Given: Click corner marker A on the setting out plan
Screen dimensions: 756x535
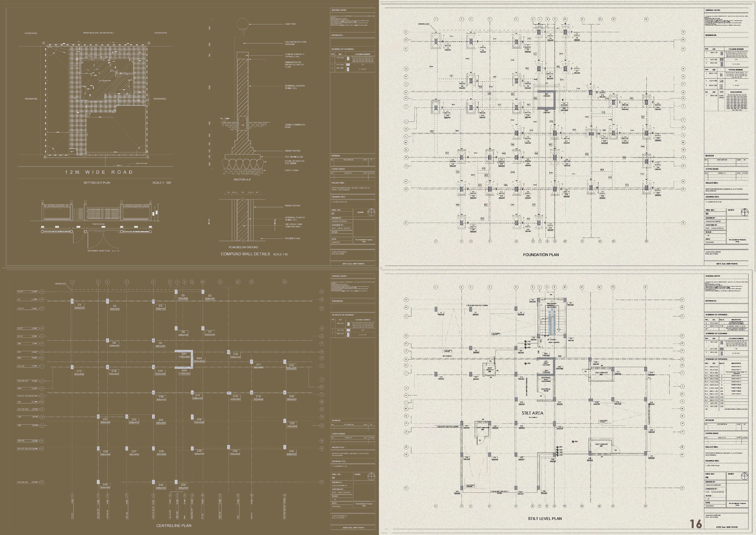Looking at the screenshot, I should pos(44,43).
